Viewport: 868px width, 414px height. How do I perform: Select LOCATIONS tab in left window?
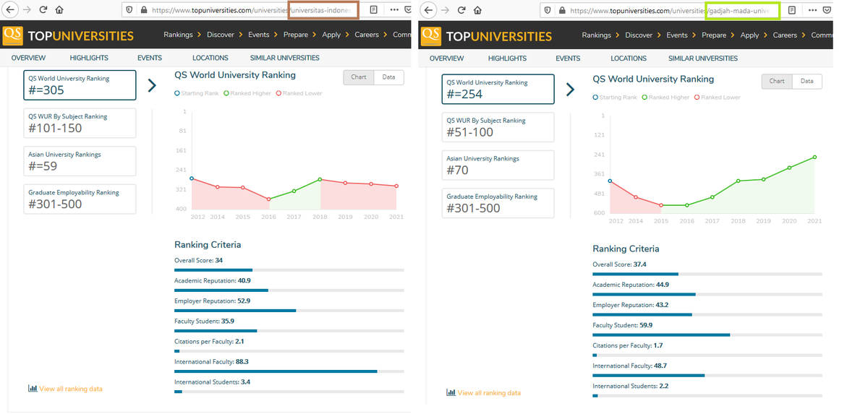click(x=210, y=58)
